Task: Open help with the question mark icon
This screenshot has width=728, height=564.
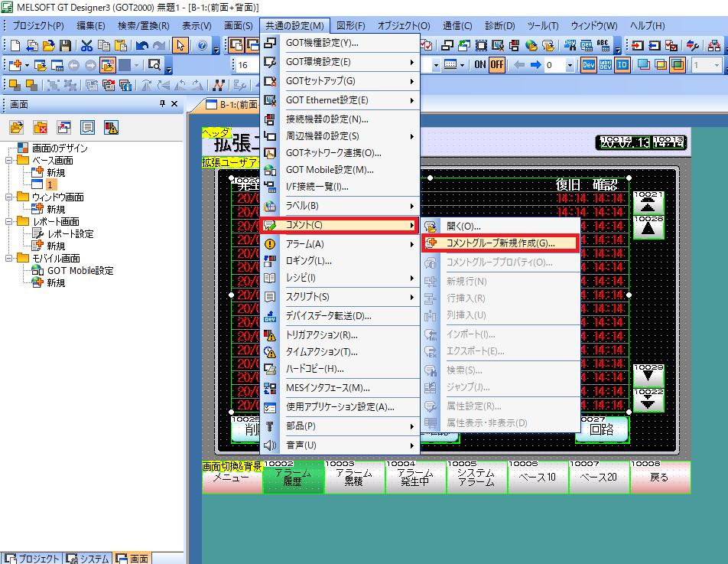Action: tap(202, 45)
